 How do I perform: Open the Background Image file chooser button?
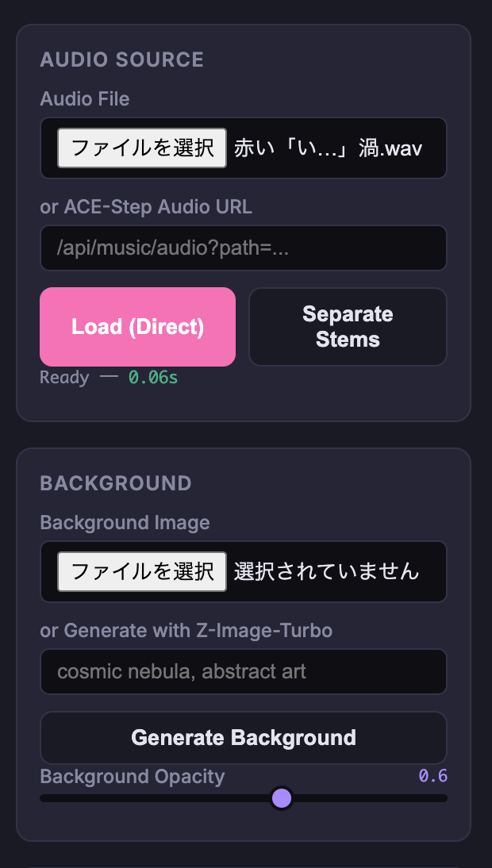tap(142, 571)
